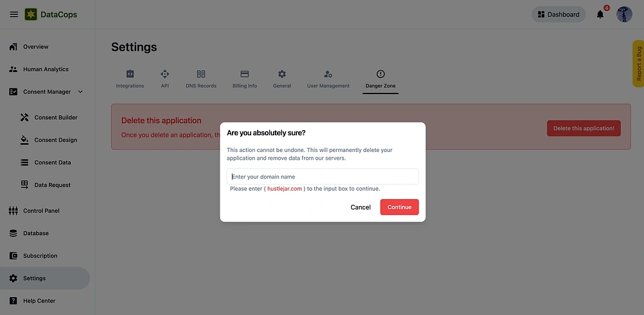The image size is (644, 315).
Task: Open the Help Center
Action: tap(39, 301)
